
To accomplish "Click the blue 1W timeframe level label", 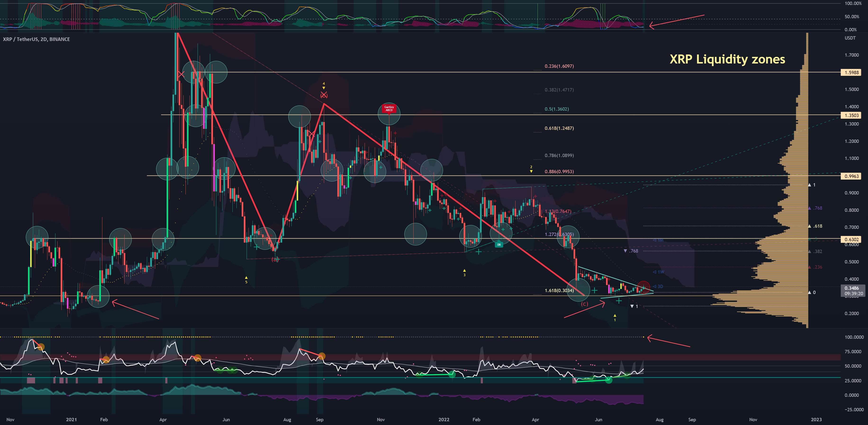I will coord(658,272).
